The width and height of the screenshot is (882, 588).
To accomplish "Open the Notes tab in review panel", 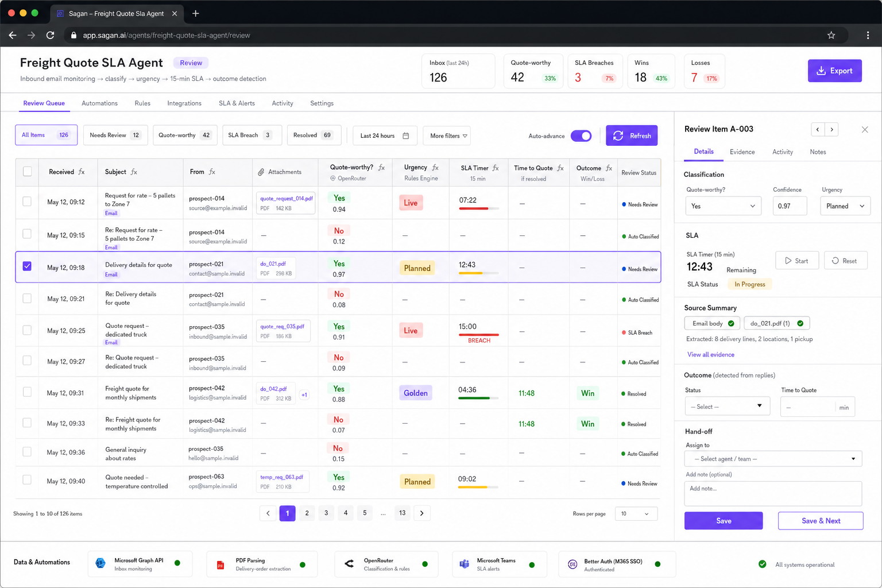I will tap(818, 152).
